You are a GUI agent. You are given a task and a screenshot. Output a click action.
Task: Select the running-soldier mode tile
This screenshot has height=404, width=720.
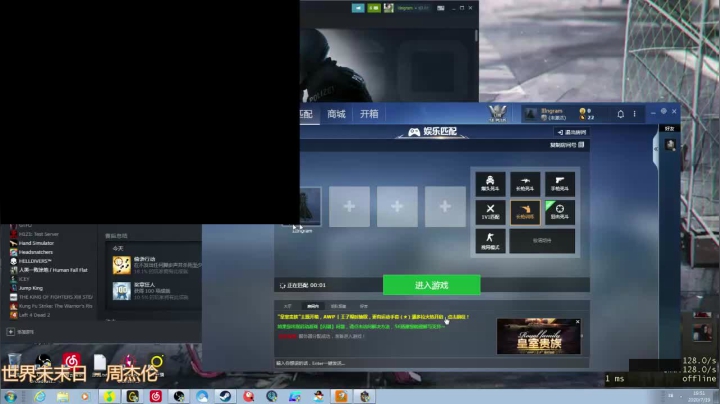490,241
